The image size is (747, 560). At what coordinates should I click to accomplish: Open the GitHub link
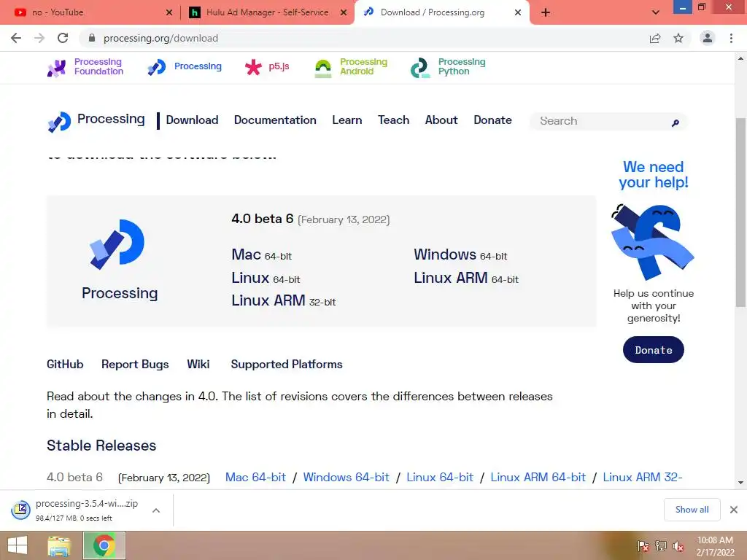coord(65,365)
